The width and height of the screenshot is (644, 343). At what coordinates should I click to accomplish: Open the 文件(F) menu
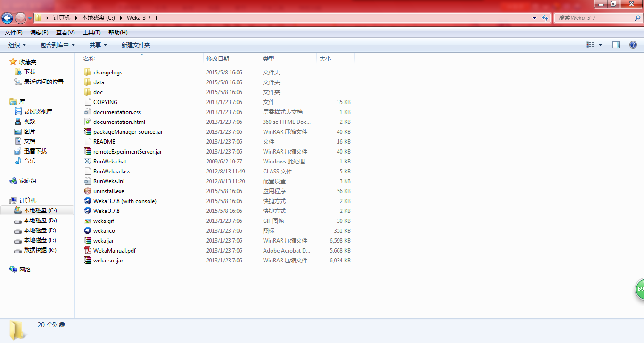14,33
